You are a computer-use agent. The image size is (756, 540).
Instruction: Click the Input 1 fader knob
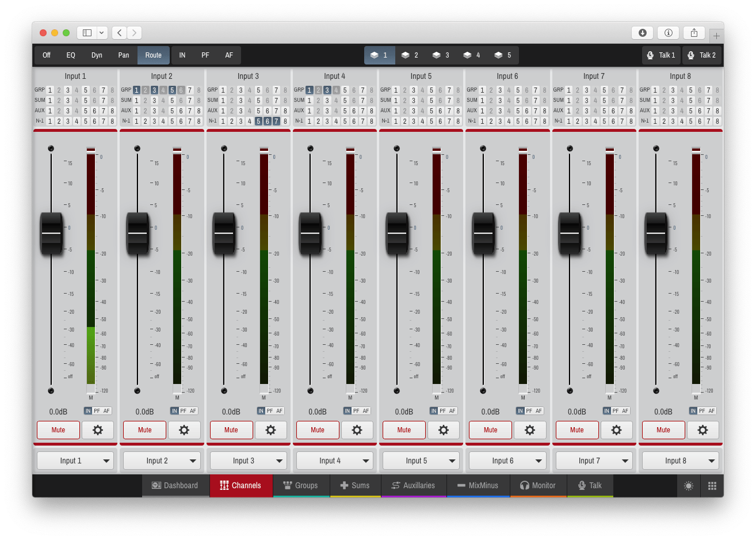(51, 233)
